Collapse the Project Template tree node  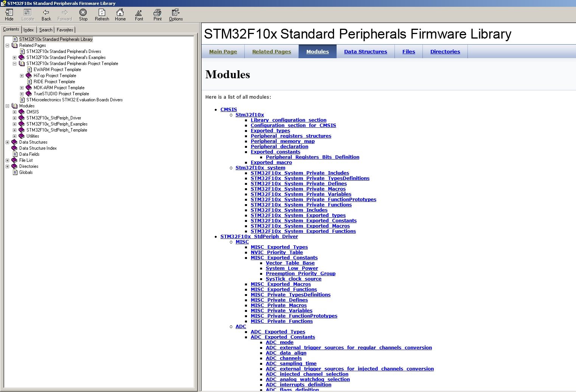[14, 64]
